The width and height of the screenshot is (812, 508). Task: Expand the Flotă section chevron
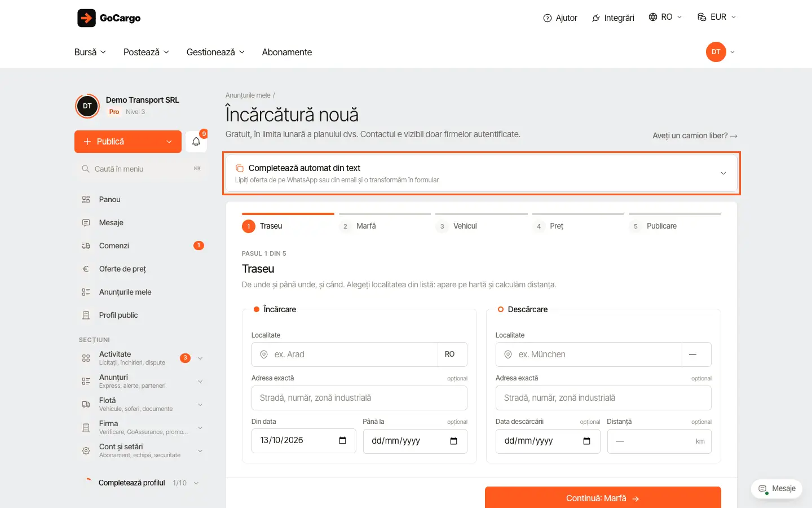tap(200, 405)
